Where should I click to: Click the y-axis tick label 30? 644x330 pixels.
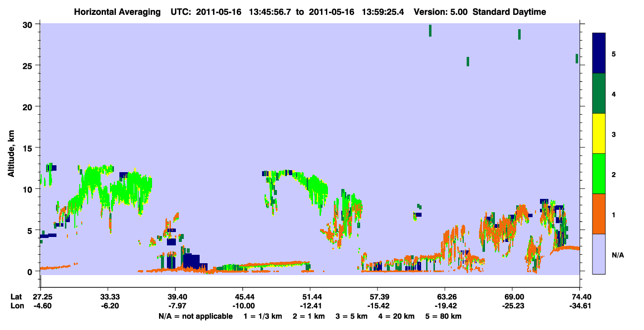[28, 24]
